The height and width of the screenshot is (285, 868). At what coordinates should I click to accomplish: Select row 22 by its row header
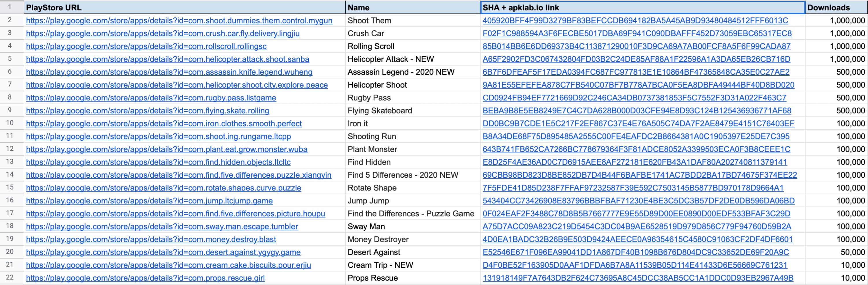tap(10, 277)
